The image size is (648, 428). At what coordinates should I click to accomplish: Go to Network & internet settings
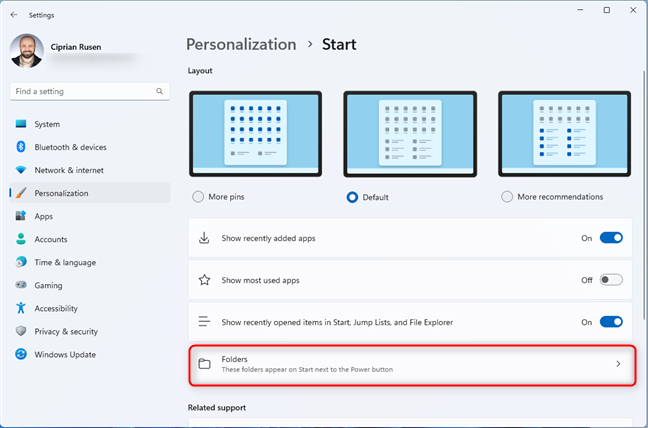tap(90, 170)
